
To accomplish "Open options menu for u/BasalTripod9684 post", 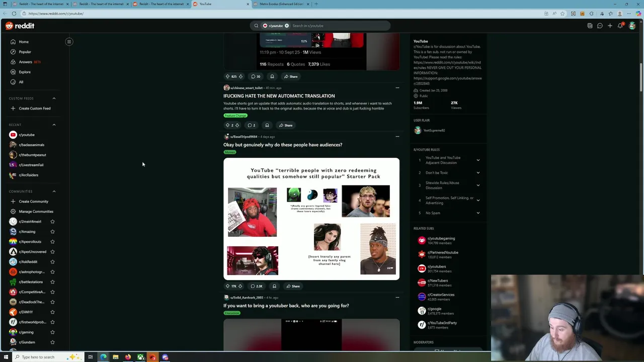I will (397, 136).
